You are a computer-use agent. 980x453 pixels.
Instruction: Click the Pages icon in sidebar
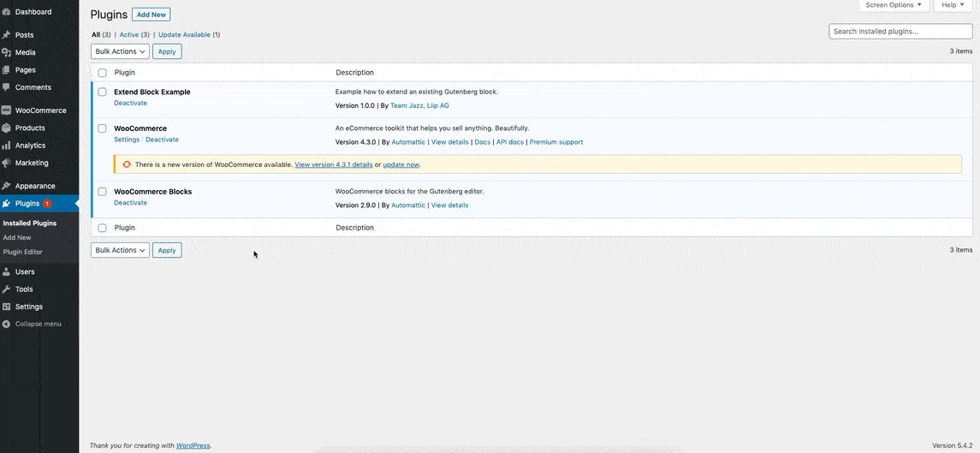click(6, 70)
